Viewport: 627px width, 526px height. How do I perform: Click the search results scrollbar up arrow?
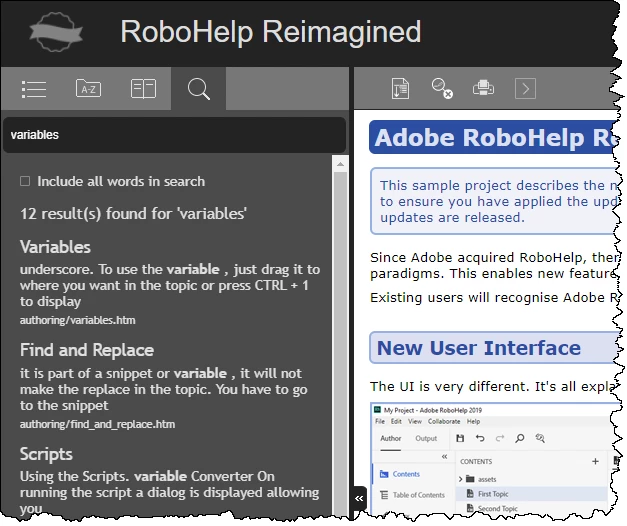tap(340, 164)
